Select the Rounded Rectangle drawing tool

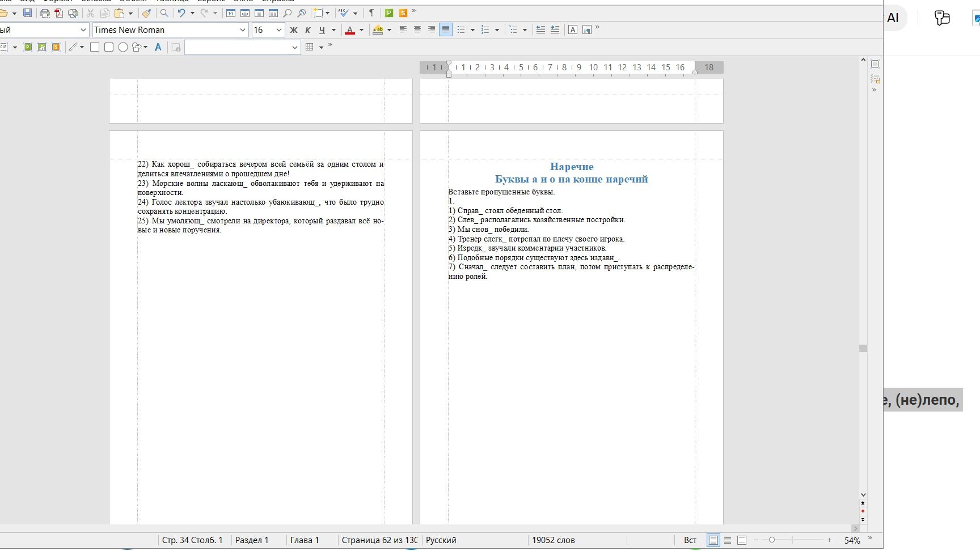(109, 47)
